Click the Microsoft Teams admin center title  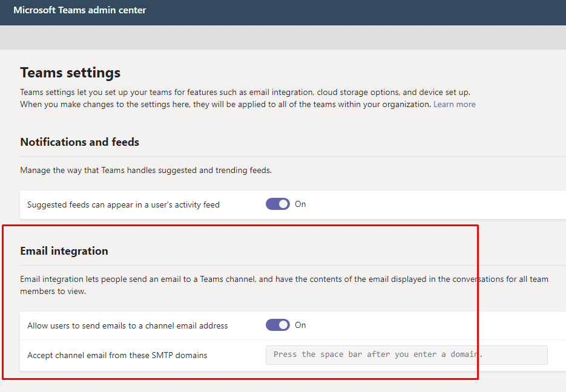tap(80, 10)
